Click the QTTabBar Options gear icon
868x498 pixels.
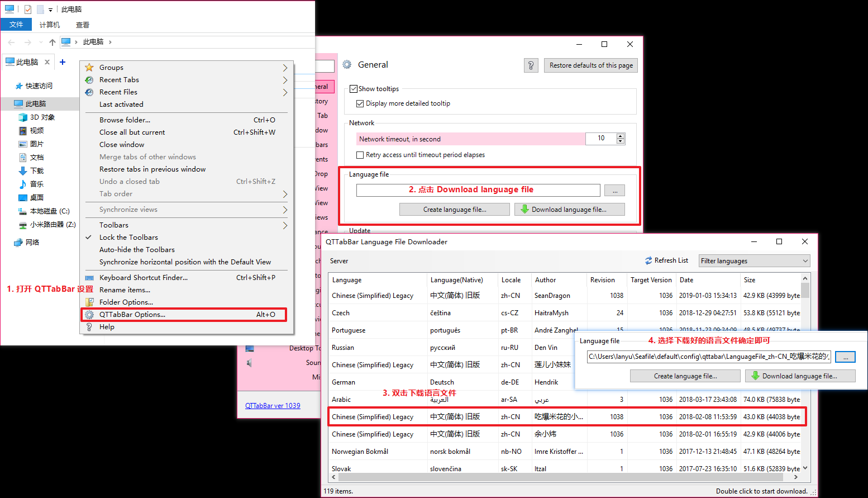(89, 315)
